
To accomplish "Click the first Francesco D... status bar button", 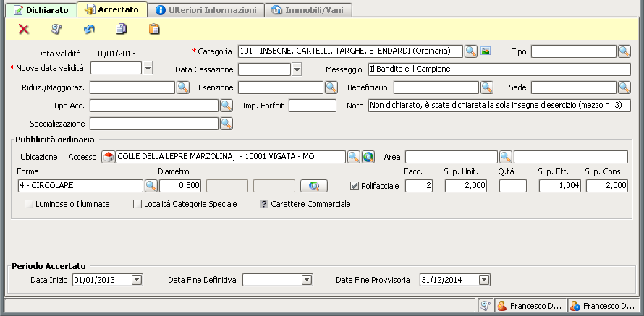I will click(x=529, y=306).
